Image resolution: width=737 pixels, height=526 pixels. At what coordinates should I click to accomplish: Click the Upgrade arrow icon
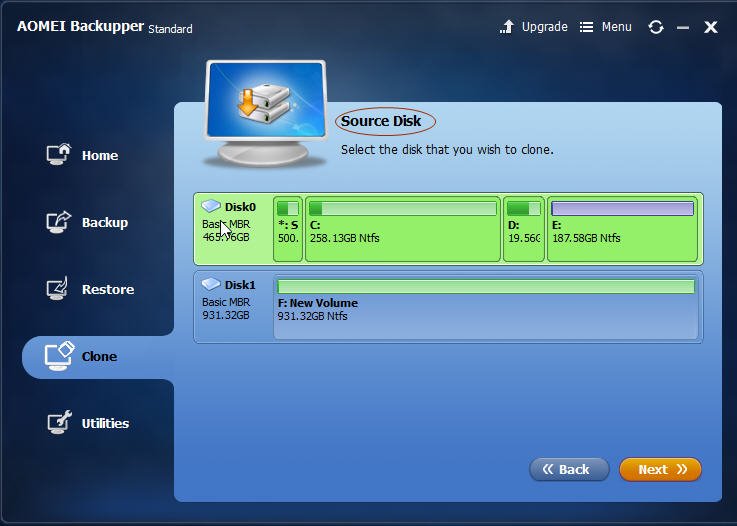click(x=507, y=27)
